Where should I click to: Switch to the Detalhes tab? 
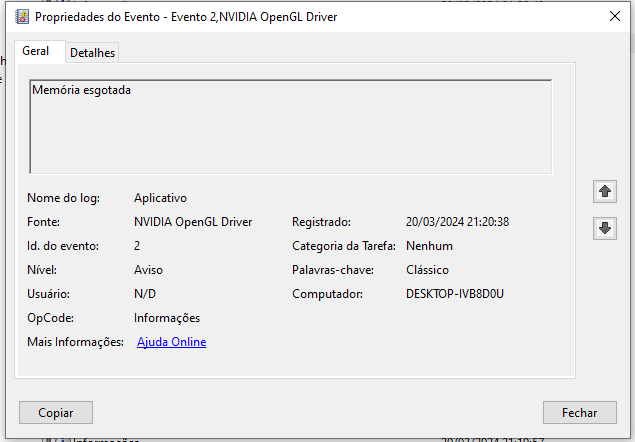(x=92, y=53)
